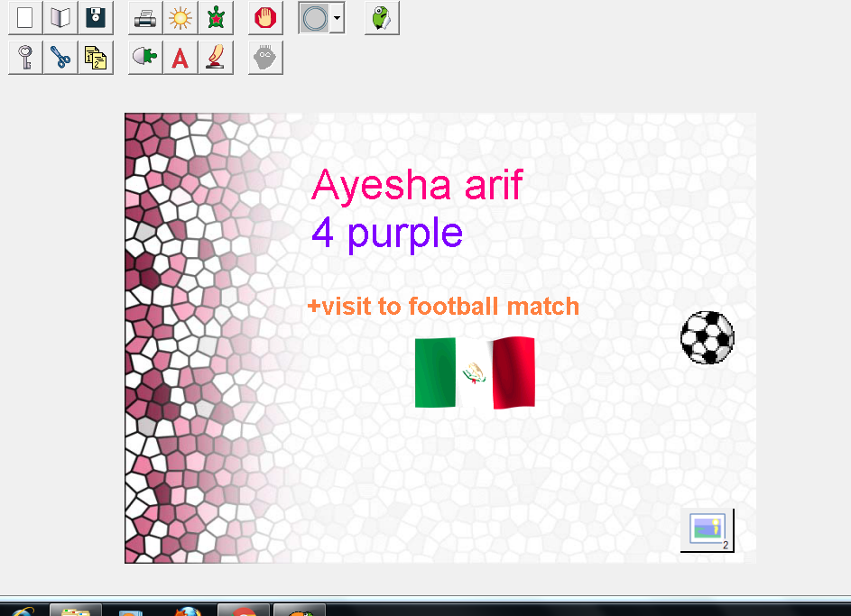The width and height of the screenshot is (851, 616).
Task: Click the key icon on the toolbar
Action: [x=24, y=57]
